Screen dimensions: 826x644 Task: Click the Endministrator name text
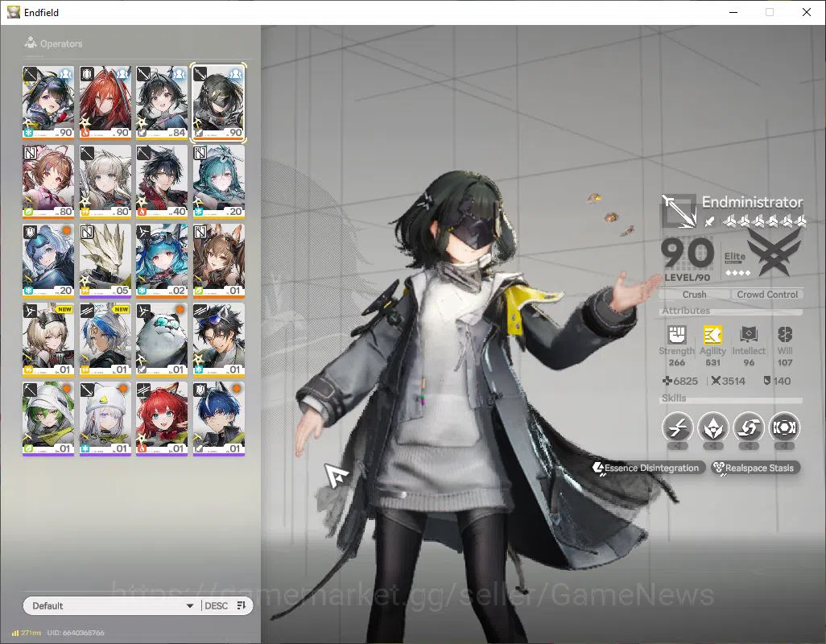click(x=752, y=202)
